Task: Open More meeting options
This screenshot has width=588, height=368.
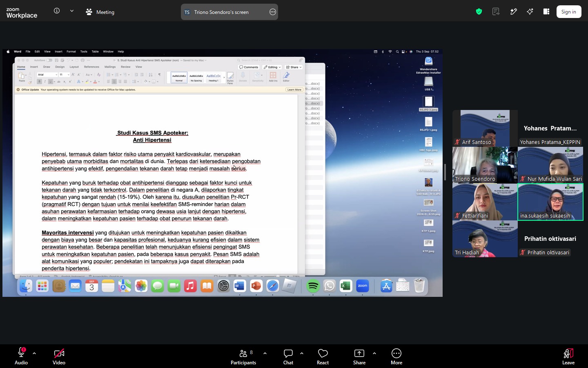Action: coord(396,357)
